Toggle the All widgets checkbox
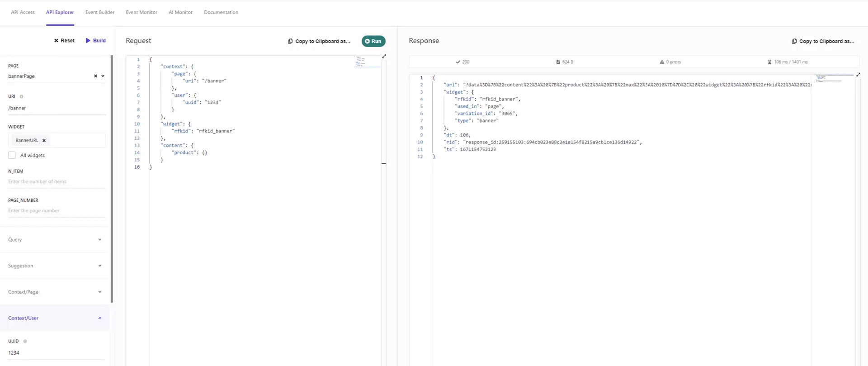The width and height of the screenshot is (868, 366). [12, 155]
